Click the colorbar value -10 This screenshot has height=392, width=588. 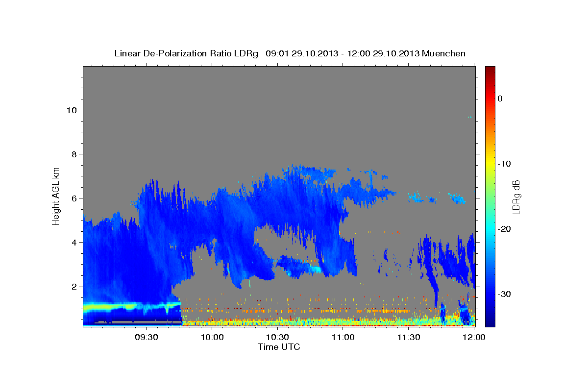(x=504, y=164)
